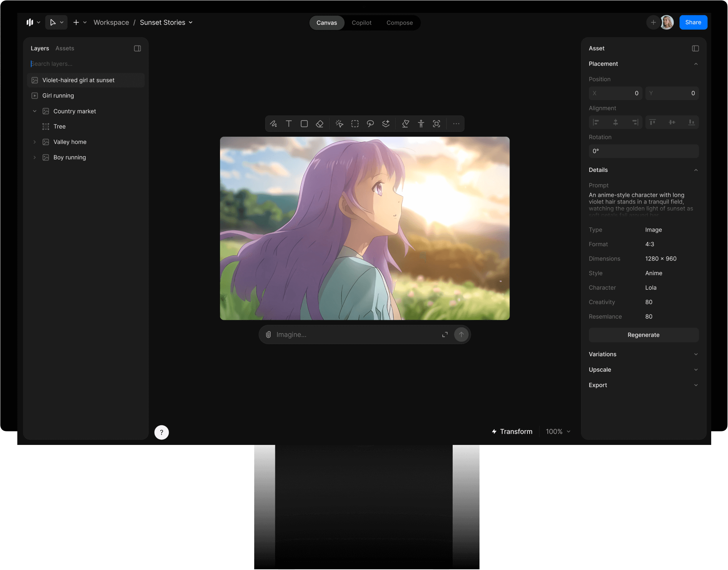The height and width of the screenshot is (570, 728).
Task: Switch to the Copilot tab
Action: coord(361,23)
